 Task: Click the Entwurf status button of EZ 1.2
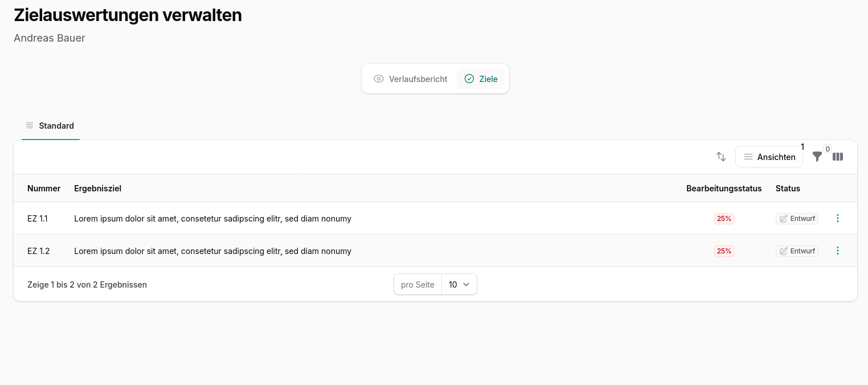point(797,251)
